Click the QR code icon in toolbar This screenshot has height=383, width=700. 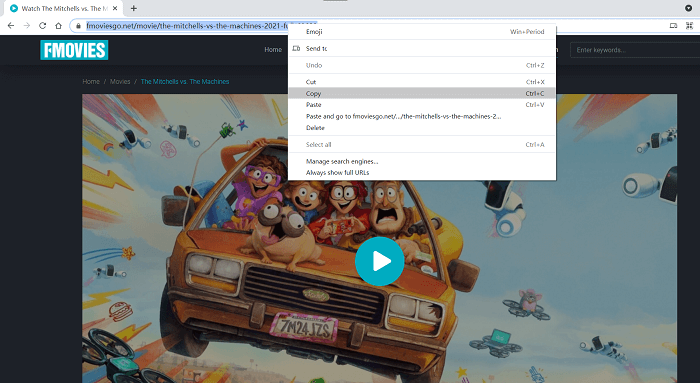click(689, 26)
